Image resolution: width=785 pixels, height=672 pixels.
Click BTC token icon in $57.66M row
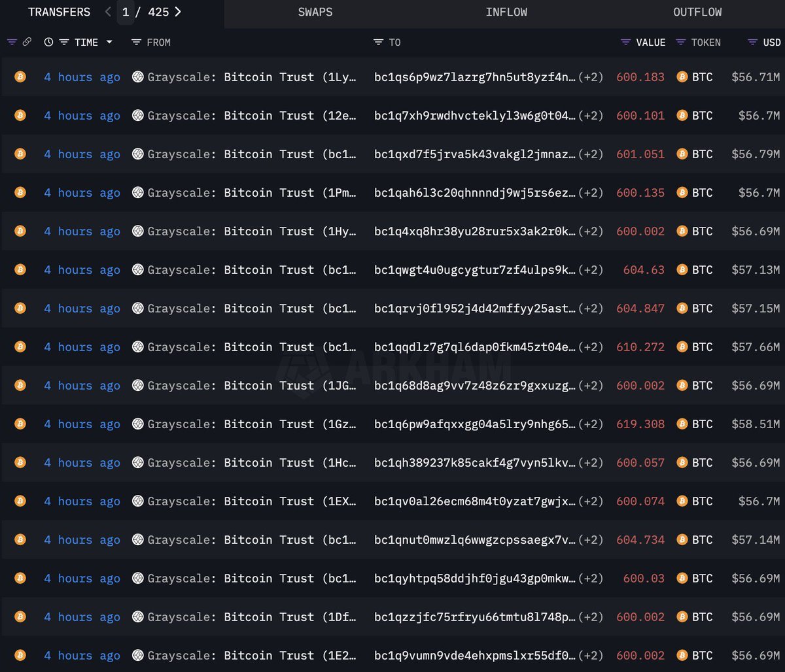[682, 346]
